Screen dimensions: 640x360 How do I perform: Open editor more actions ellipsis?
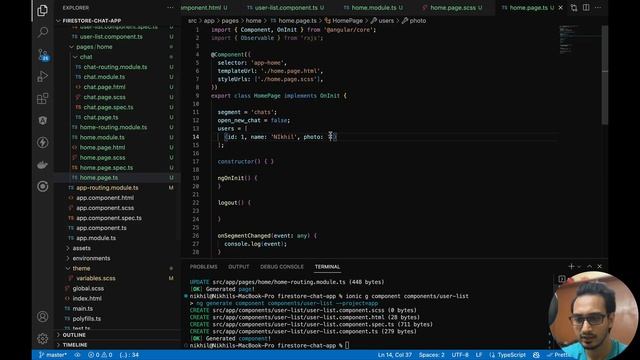598,8
